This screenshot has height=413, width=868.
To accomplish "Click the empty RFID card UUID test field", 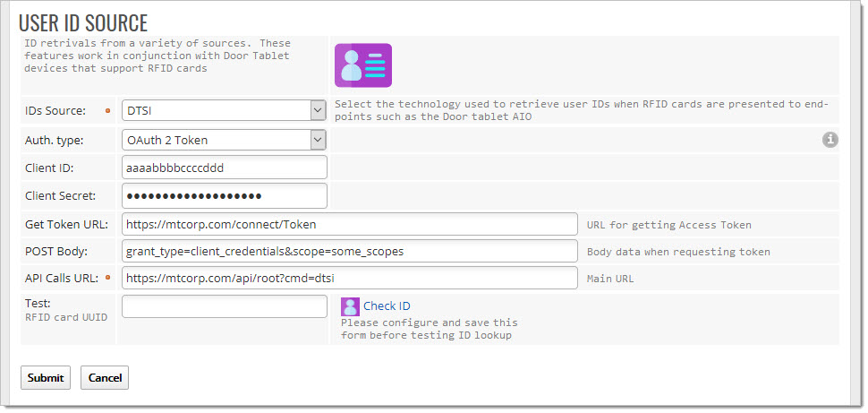I will [x=224, y=306].
